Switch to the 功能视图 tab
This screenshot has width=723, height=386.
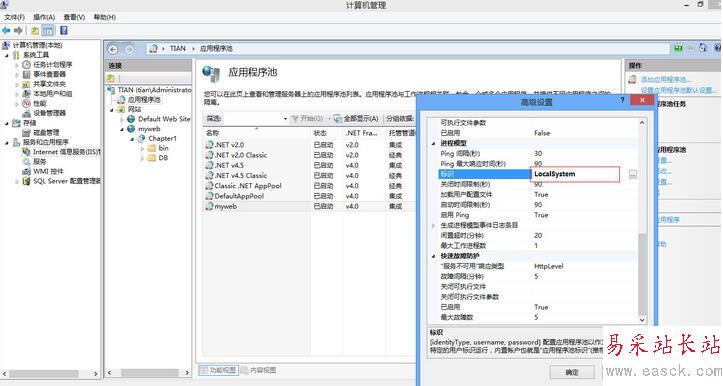click(x=218, y=370)
